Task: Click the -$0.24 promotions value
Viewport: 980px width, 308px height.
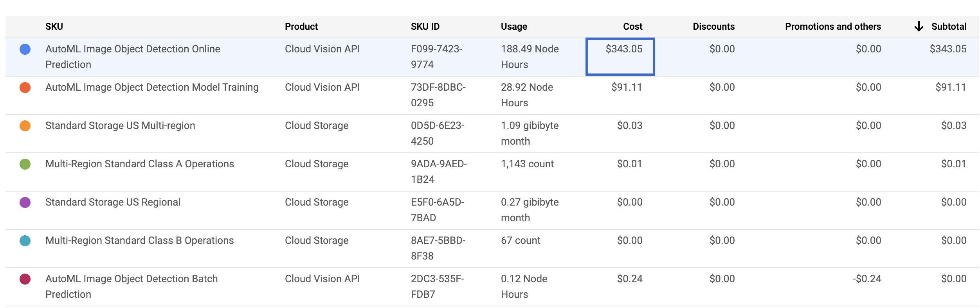Action: 867,279
